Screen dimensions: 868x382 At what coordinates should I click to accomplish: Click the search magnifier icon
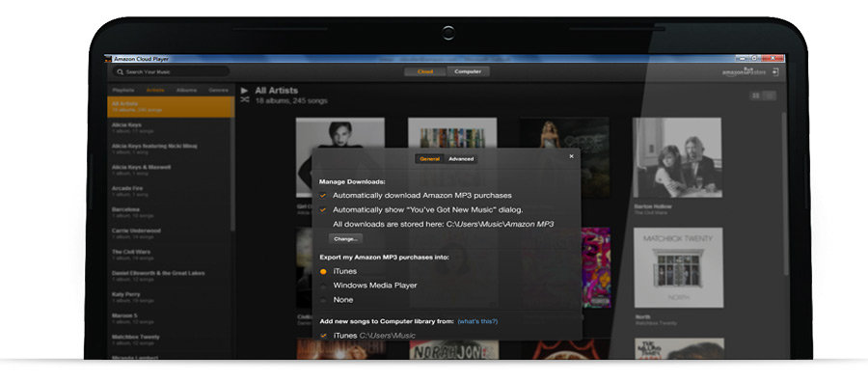(x=120, y=72)
